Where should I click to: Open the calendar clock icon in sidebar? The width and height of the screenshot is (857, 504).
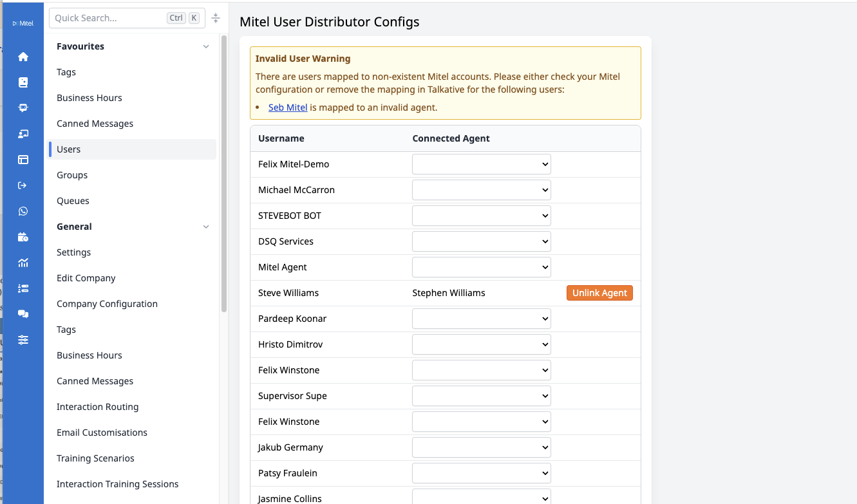click(23, 237)
